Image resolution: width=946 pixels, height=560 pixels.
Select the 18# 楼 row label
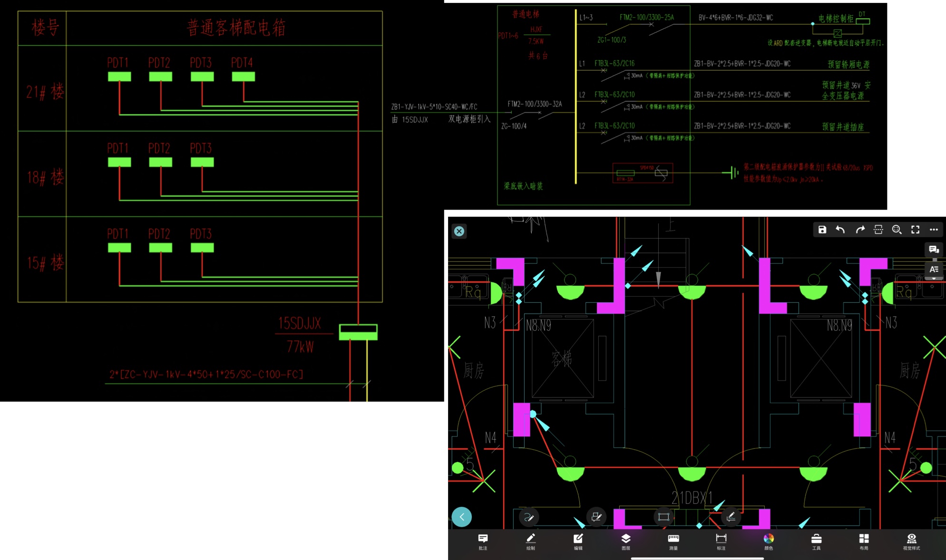coord(45,177)
